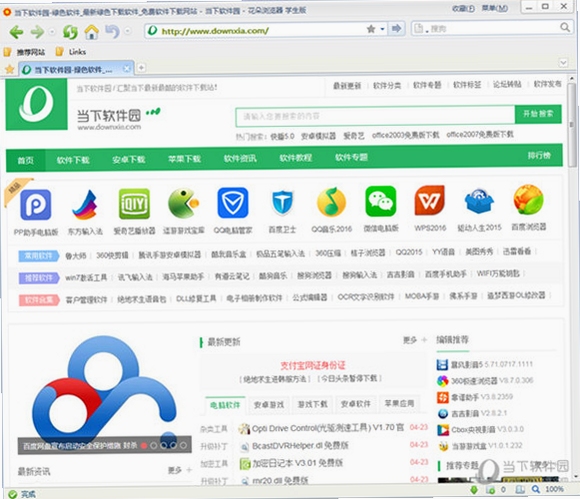Image resolution: width=580 pixels, height=499 pixels.
Task: Switch to the 安卓游戏 tab
Action: click(269, 404)
